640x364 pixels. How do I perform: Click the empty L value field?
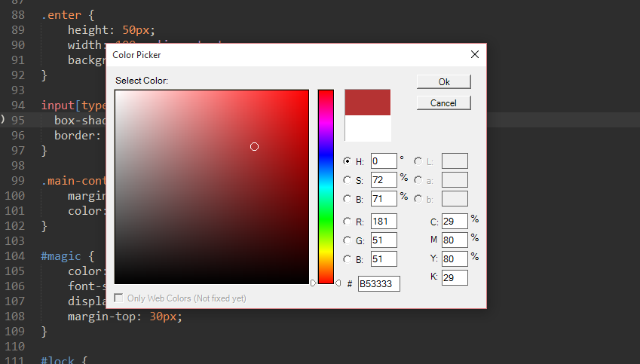pyautogui.click(x=455, y=161)
